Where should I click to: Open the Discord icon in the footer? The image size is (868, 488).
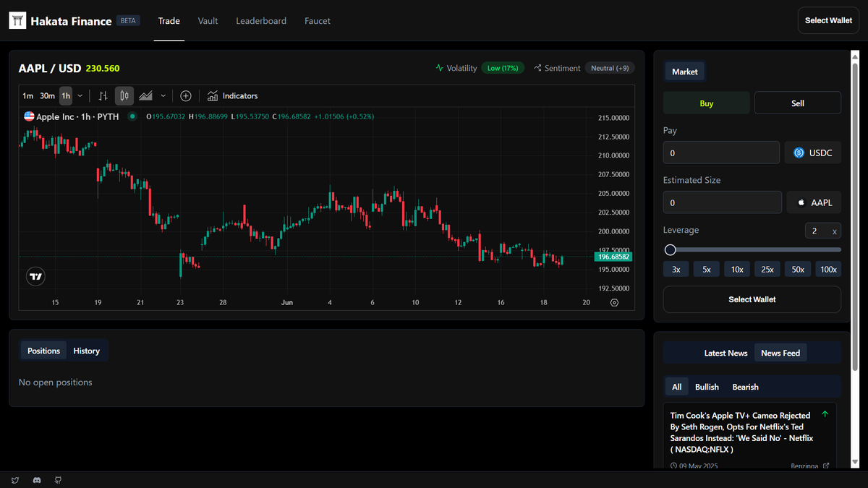[36, 480]
